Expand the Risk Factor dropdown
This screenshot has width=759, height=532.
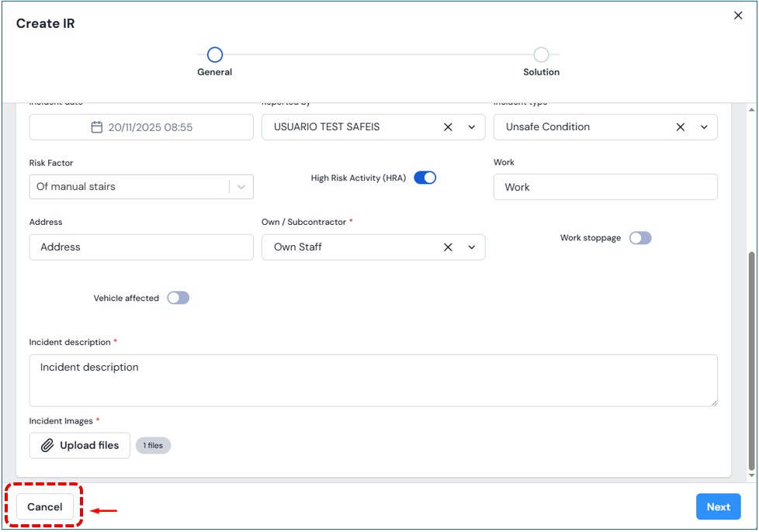click(x=241, y=187)
